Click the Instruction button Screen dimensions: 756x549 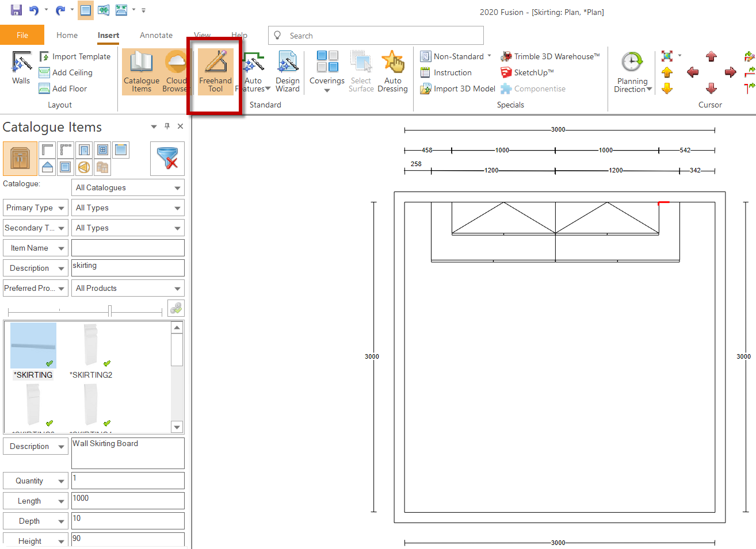(446, 72)
